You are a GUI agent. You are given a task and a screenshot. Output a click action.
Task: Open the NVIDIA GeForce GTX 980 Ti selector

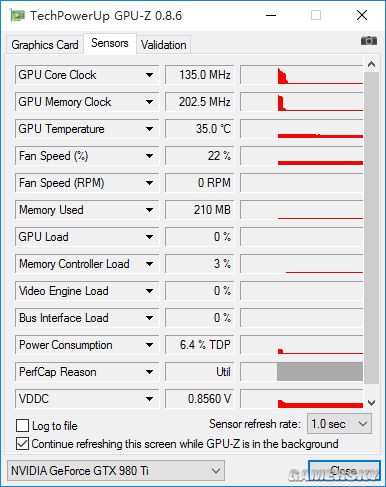[x=116, y=471]
